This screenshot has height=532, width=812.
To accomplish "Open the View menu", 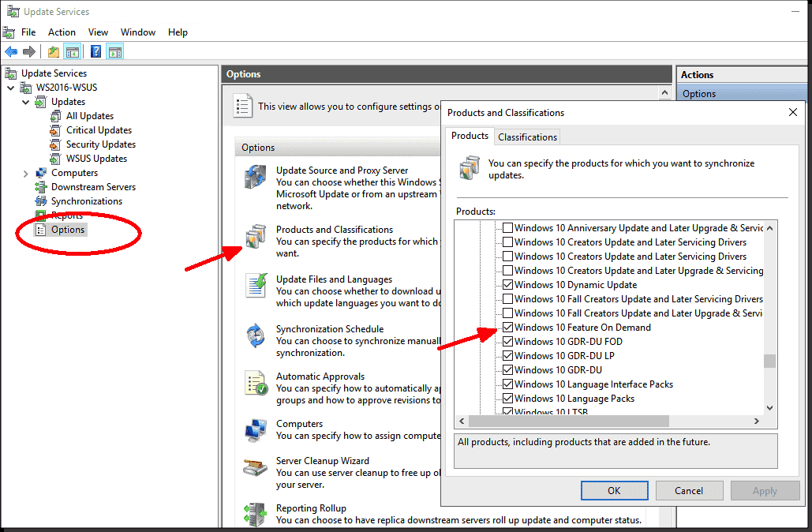I will tap(98, 32).
